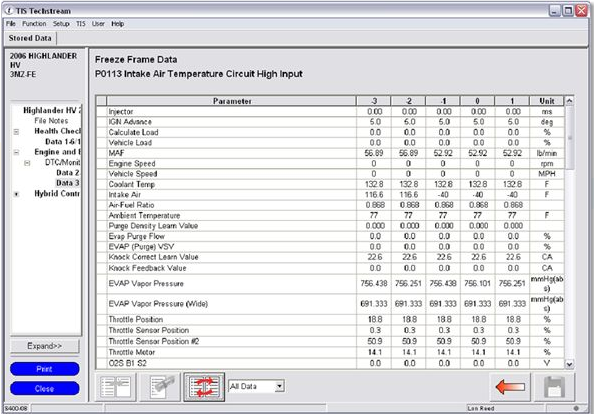Click the Parameter column header

pos(232,101)
